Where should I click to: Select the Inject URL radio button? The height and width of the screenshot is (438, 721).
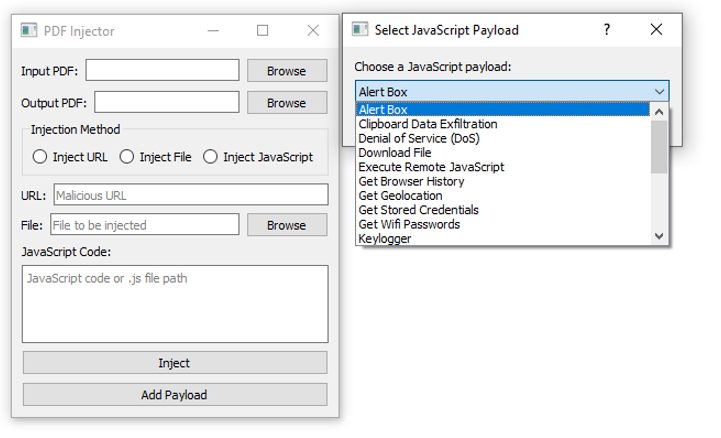(40, 157)
